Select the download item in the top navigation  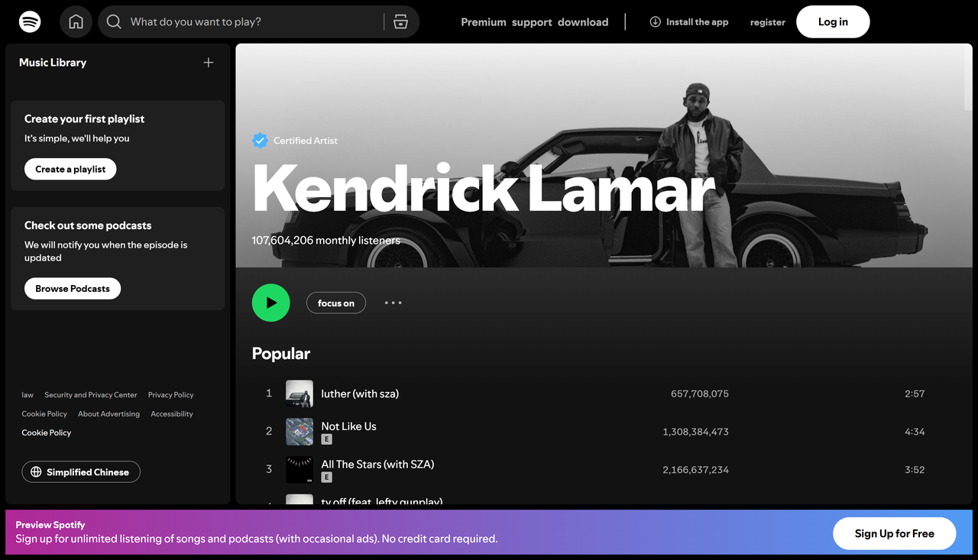[x=583, y=22]
